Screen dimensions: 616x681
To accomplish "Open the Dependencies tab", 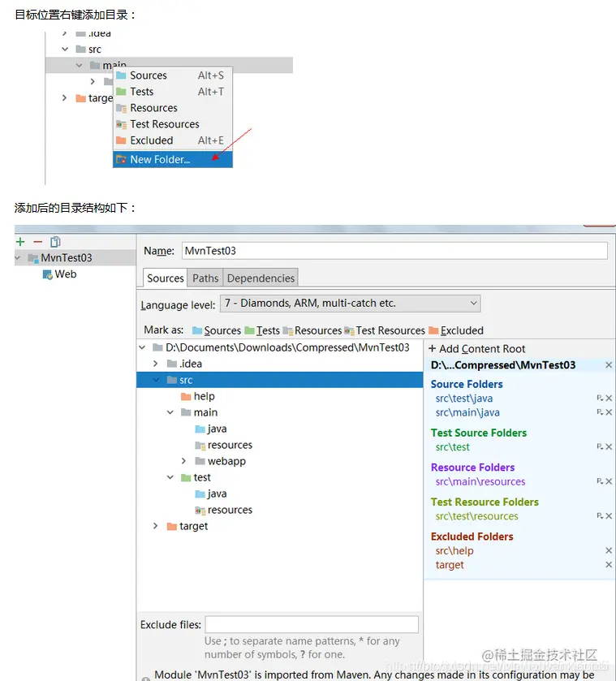I will click(x=261, y=278).
